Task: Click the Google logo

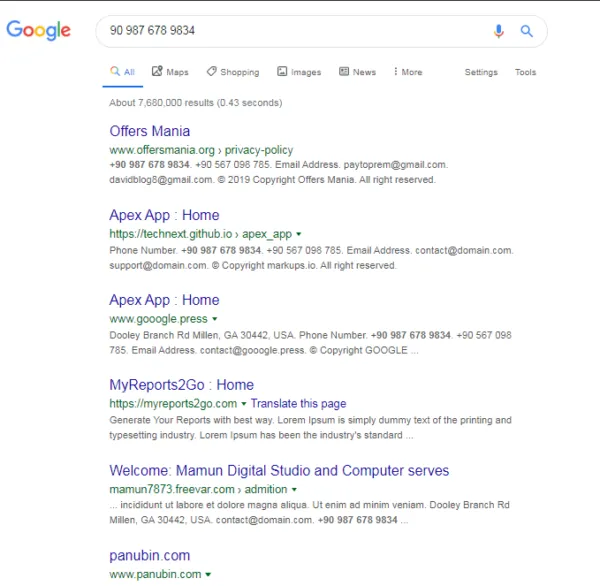Action: 38,30
